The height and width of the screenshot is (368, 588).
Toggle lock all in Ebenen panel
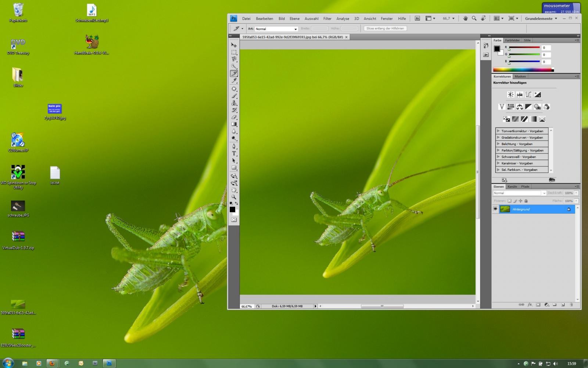[526, 201]
